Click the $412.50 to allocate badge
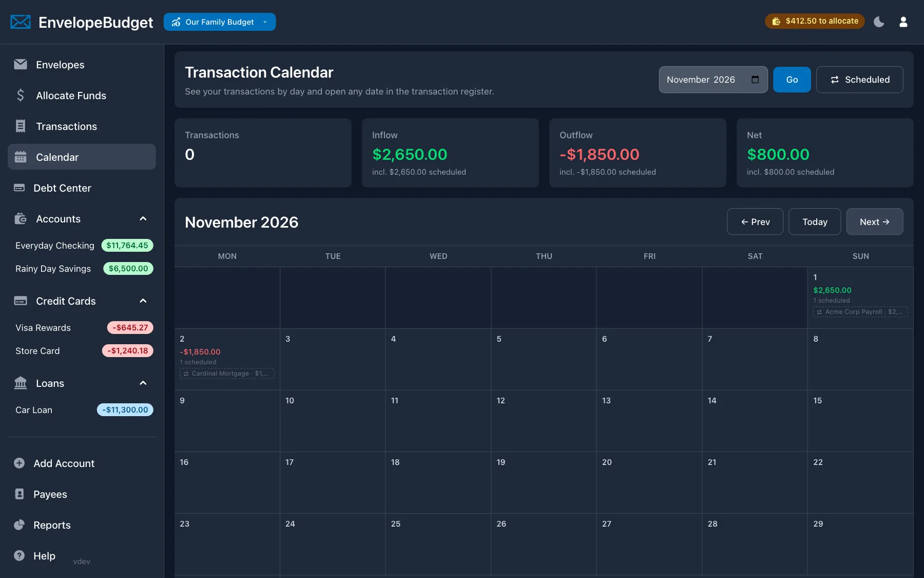The width and height of the screenshot is (924, 578). point(815,21)
